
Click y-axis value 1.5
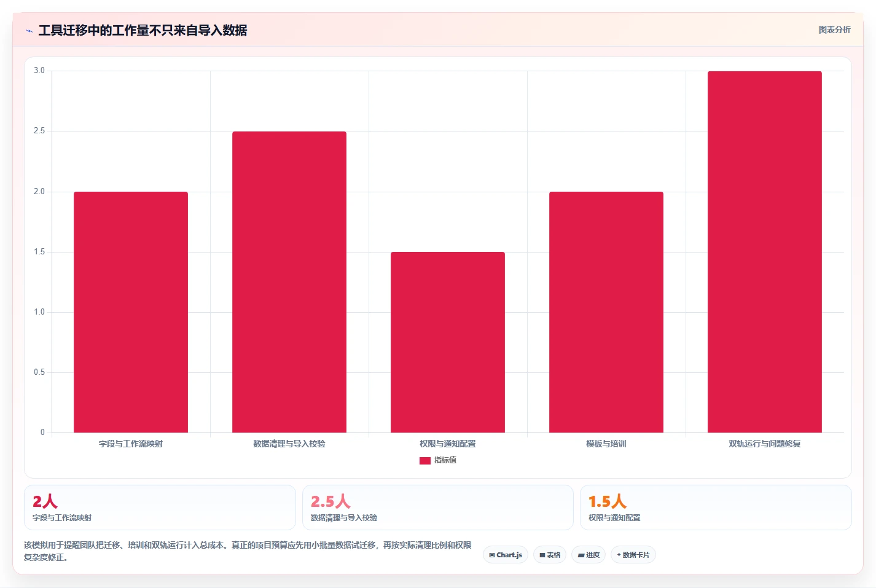click(39, 252)
